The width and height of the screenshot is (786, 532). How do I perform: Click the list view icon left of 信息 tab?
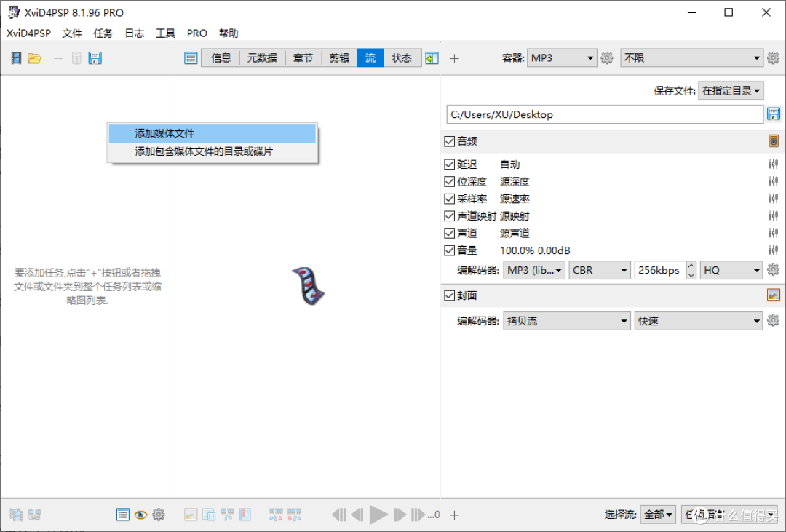[191, 58]
